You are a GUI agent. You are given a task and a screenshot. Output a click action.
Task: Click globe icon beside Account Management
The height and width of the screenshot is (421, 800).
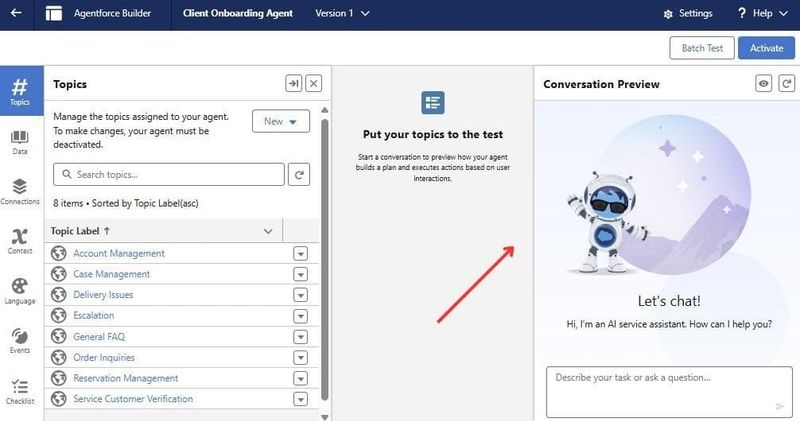click(x=59, y=253)
